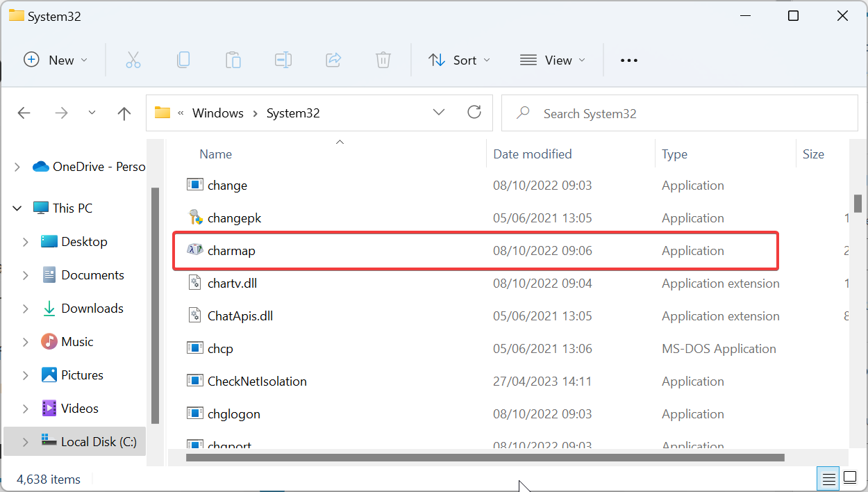Click the horizontal scrollbar of the file list
Screen dimensions: 868x492
(485, 457)
